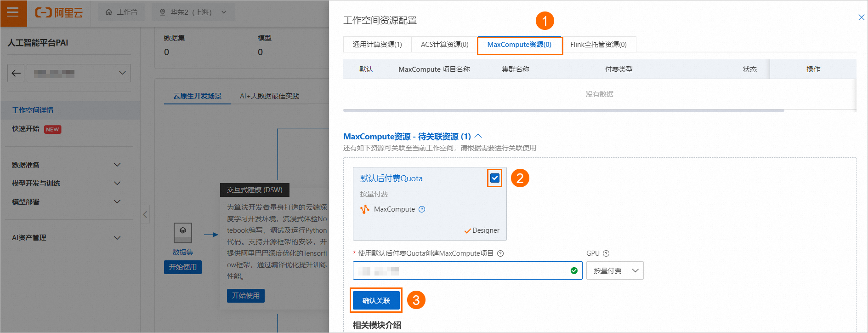The width and height of the screenshot is (868, 333).
Task: Switch to MaxCompute资源(0) tab
Action: 519,45
